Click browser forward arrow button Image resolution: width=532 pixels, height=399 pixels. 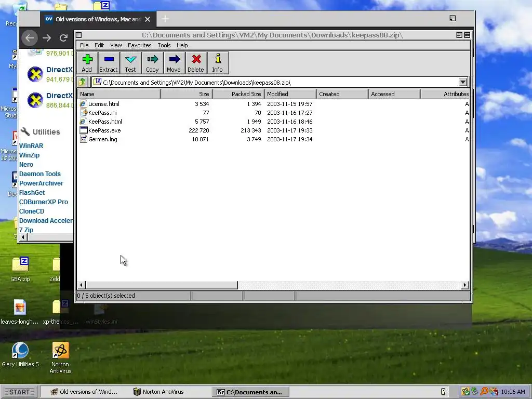click(x=47, y=37)
